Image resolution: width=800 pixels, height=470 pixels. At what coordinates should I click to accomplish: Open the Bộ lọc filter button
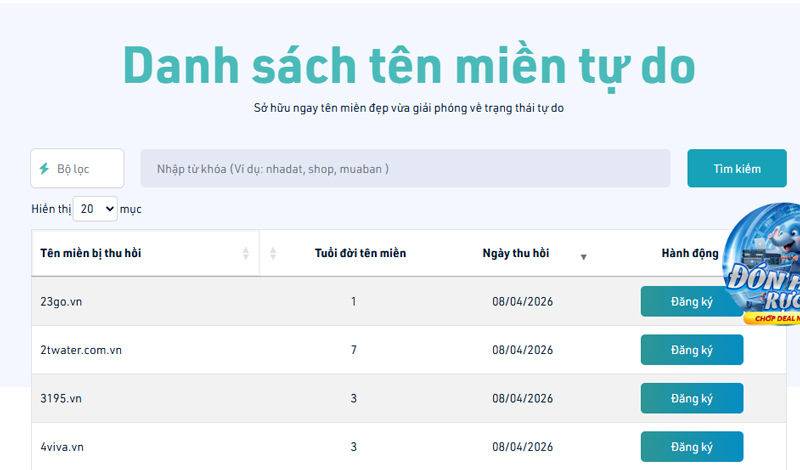77,168
